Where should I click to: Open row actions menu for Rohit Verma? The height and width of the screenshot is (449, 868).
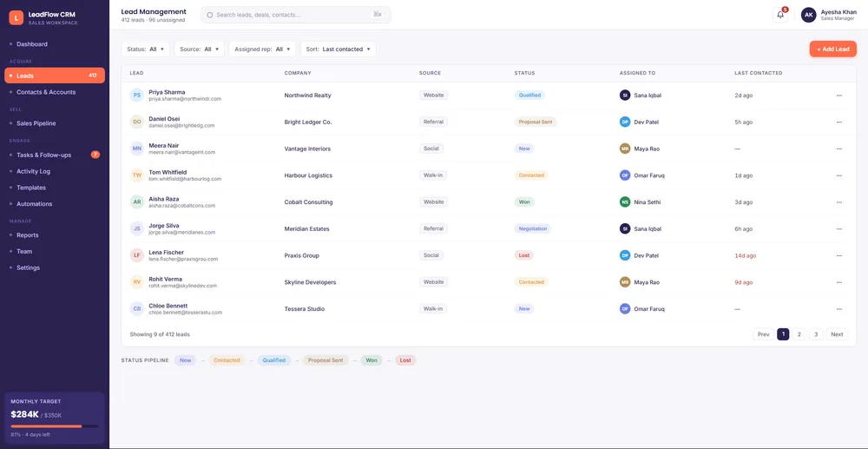838,281
